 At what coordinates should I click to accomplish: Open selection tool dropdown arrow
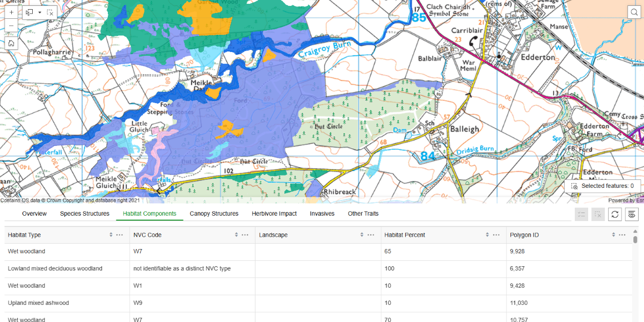tap(40, 12)
